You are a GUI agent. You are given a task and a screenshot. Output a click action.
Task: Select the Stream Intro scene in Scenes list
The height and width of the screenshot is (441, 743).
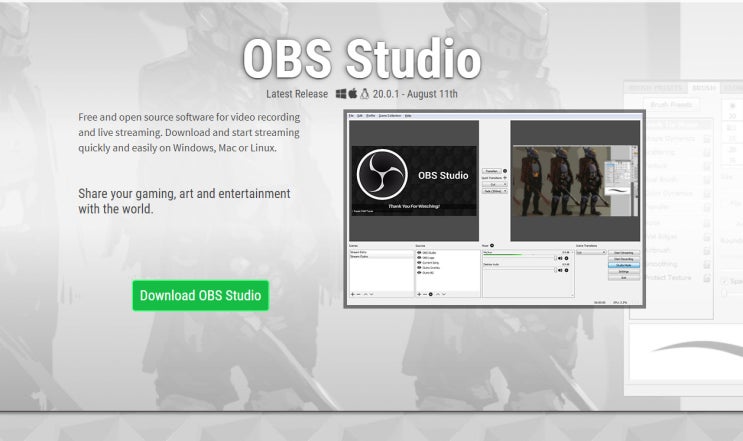[381, 252]
